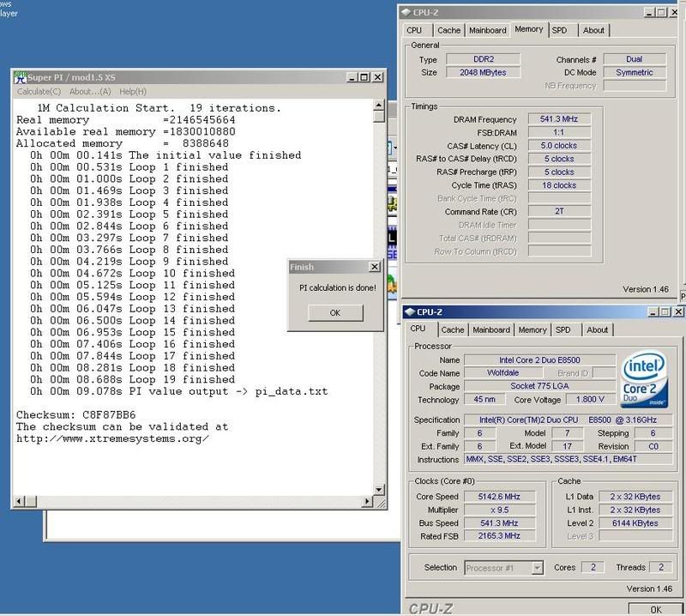Open the Memory tab in the lower CPU-Z window
Screen dimensions: 686x616
[533, 329]
